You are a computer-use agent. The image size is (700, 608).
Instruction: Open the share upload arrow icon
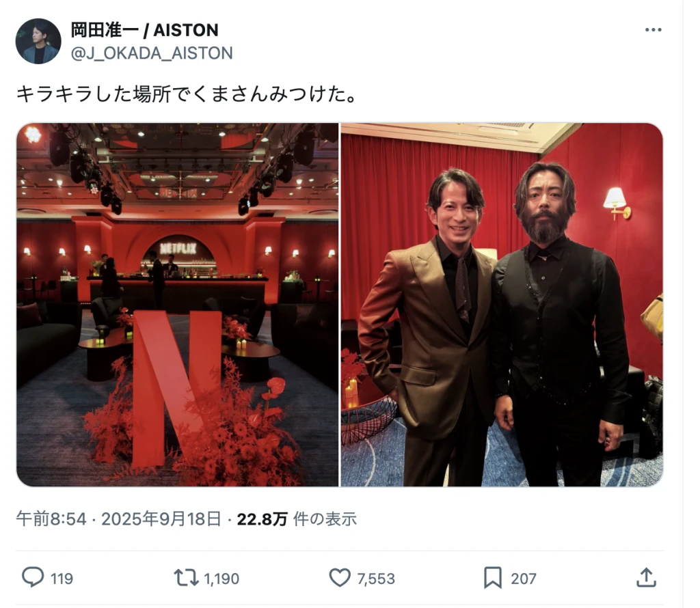tap(646, 577)
